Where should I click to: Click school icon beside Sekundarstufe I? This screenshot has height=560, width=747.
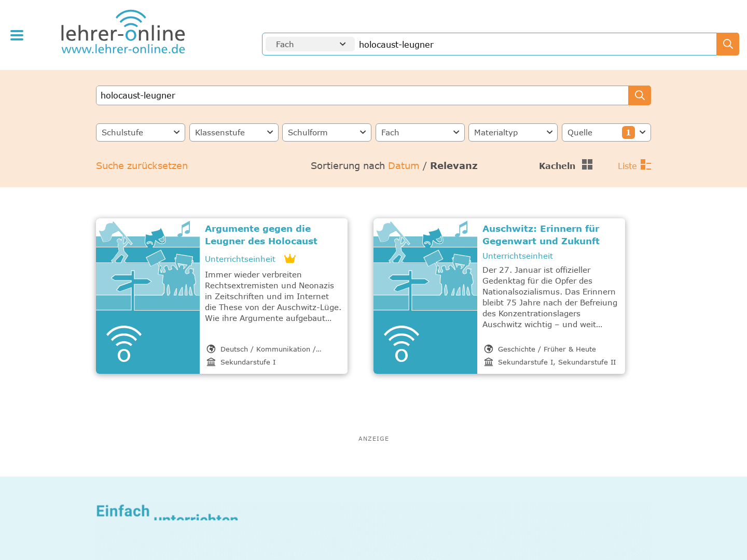click(211, 362)
